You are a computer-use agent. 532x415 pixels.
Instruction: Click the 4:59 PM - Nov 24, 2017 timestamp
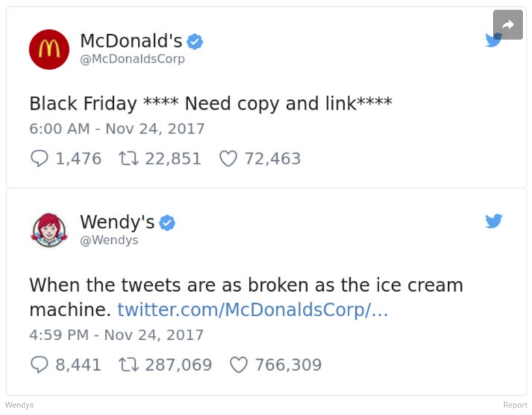117,335
